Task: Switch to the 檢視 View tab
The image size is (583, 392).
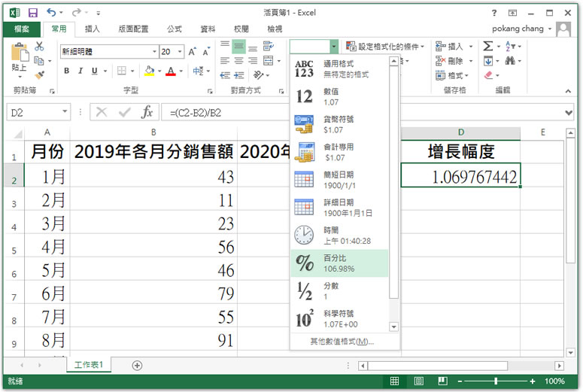Action: click(275, 29)
